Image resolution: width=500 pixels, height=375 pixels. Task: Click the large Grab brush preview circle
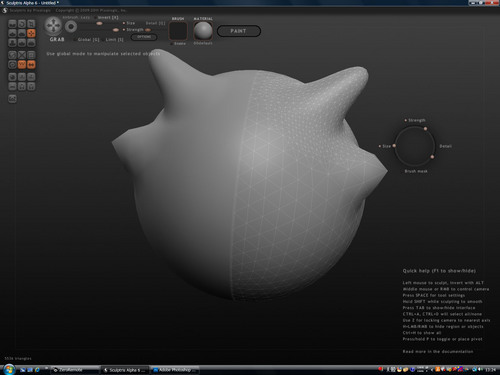53,26
